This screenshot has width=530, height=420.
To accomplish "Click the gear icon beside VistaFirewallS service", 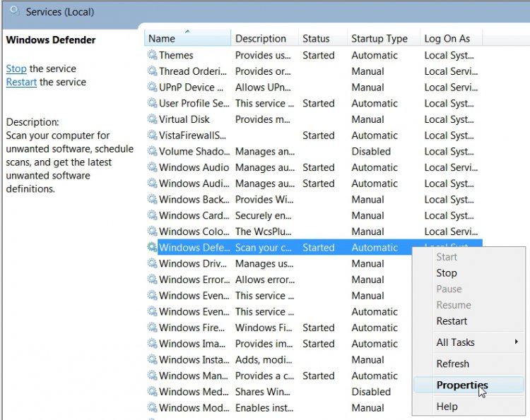I will tap(152, 135).
